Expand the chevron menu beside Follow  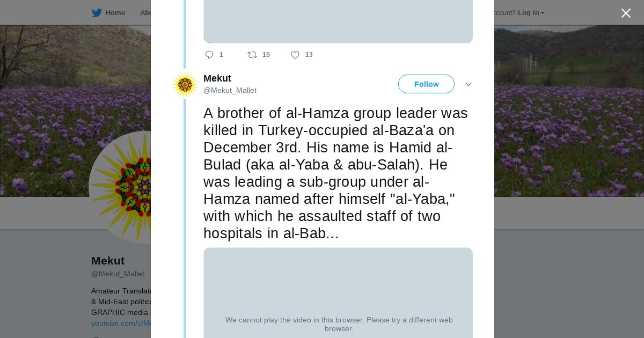(469, 84)
